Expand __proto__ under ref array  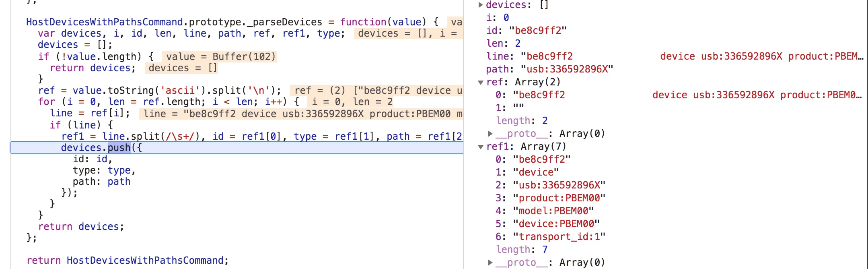coord(490,133)
